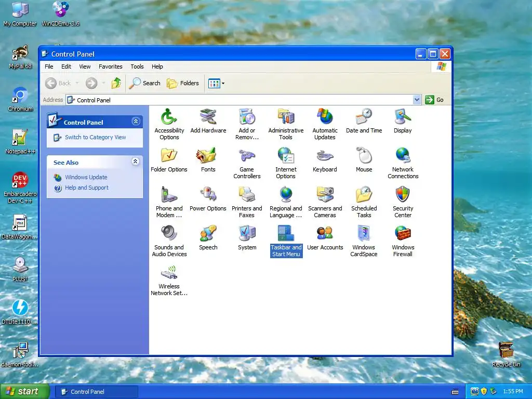Select Wireless Network Setup icon
This screenshot has width=532, height=399.
pos(169,280)
